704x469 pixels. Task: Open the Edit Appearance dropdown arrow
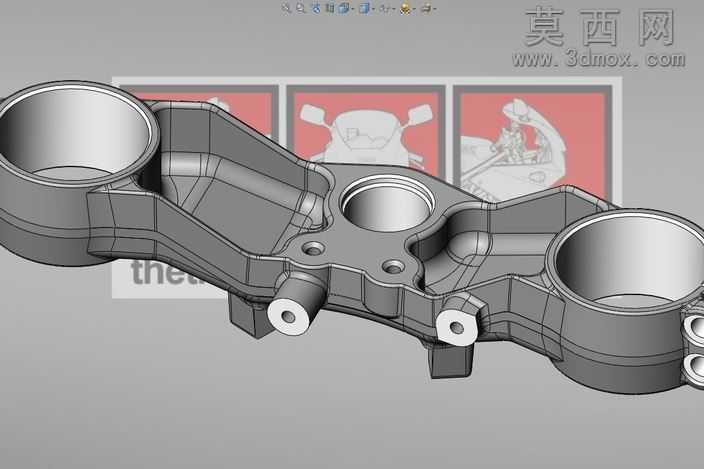pyautogui.click(x=414, y=9)
